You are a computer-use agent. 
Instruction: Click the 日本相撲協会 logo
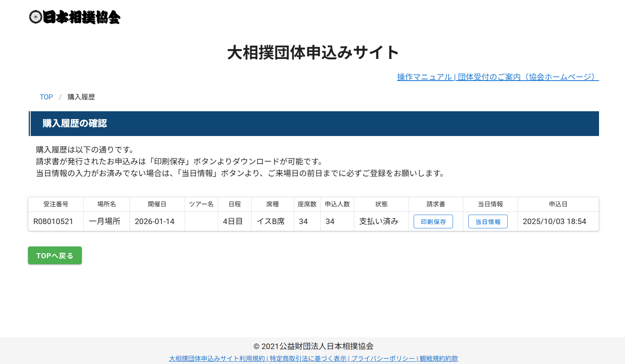click(75, 17)
